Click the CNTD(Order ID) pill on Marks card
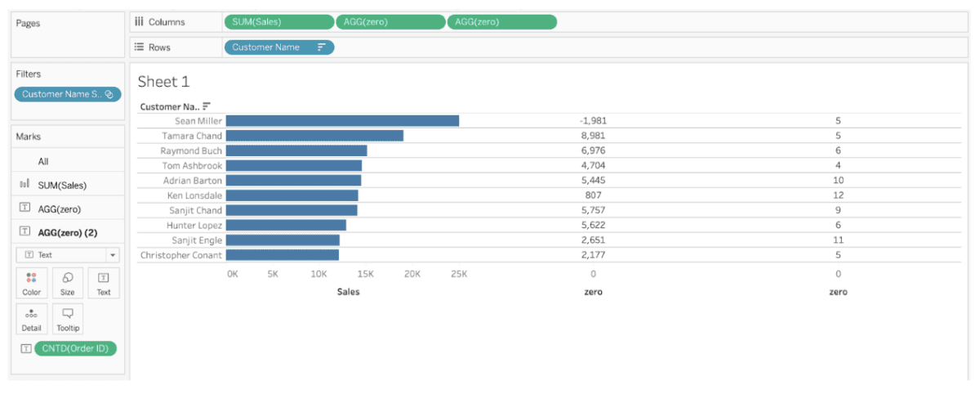The width and height of the screenshot is (980, 399). pyautogui.click(x=76, y=348)
